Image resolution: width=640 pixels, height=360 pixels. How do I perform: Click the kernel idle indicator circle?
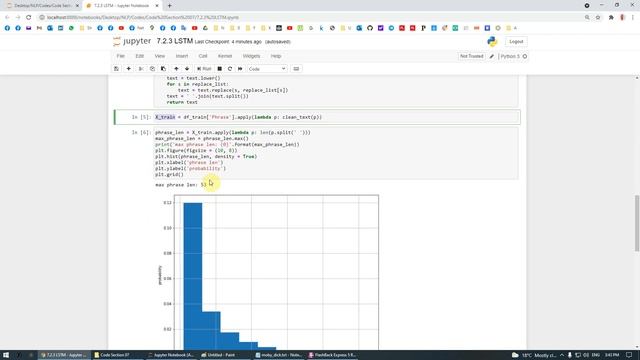(x=525, y=56)
